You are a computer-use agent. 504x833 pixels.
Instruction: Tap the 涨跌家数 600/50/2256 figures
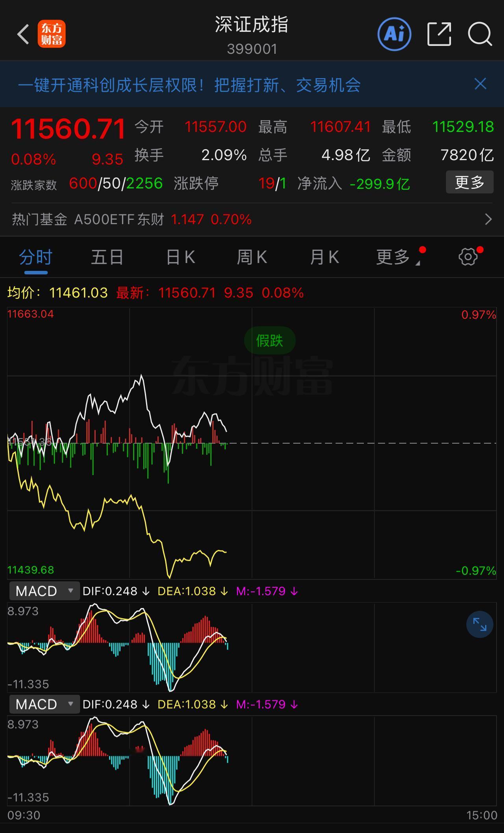[116, 184]
